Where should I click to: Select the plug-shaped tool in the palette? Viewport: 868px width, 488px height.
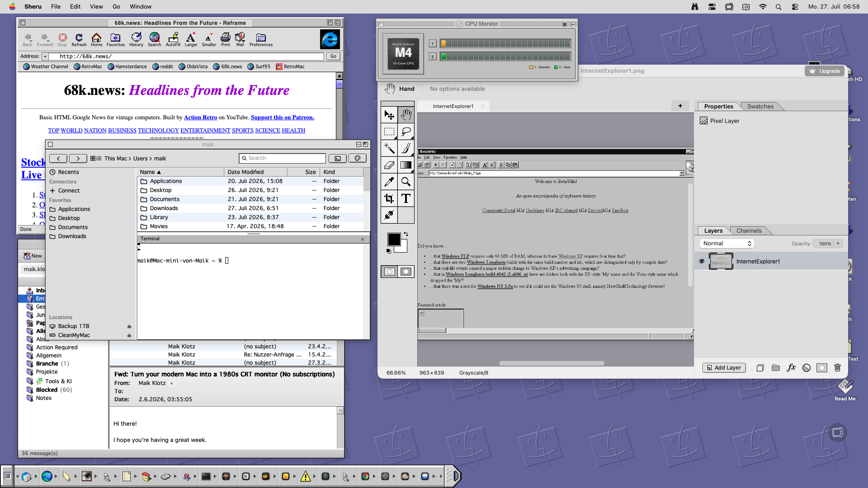click(389, 216)
